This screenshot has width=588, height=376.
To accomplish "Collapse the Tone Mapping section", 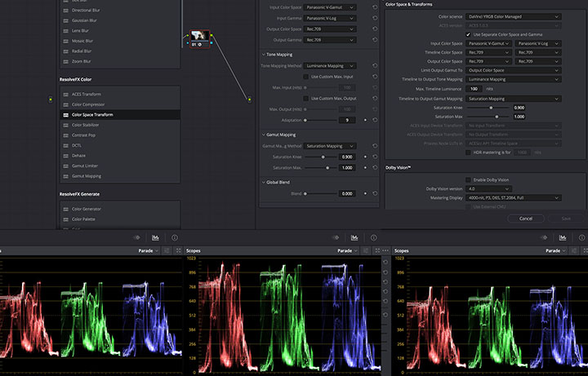I will 264,54.
